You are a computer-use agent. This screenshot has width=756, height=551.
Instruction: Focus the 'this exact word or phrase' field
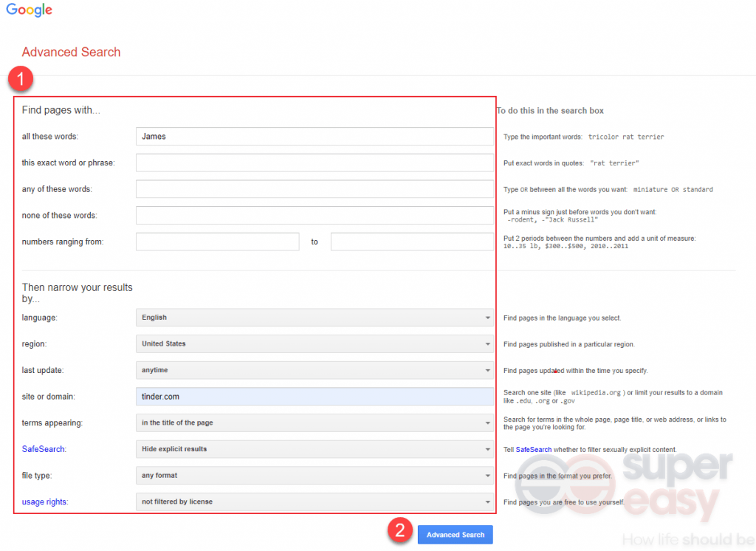[x=315, y=163]
